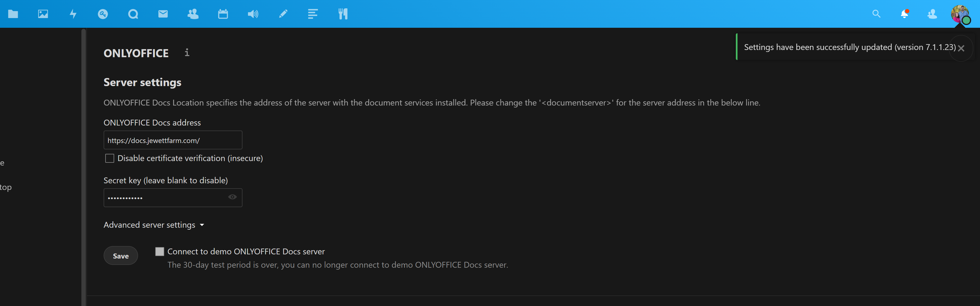Open the Cookbook fork and knife icon
980x306 pixels.
point(343,14)
